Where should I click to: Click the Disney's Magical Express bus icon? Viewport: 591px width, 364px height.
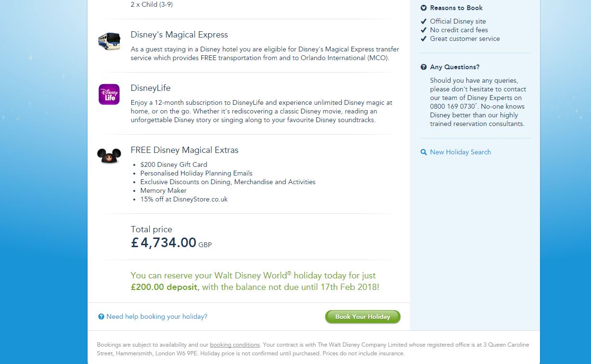[109, 41]
